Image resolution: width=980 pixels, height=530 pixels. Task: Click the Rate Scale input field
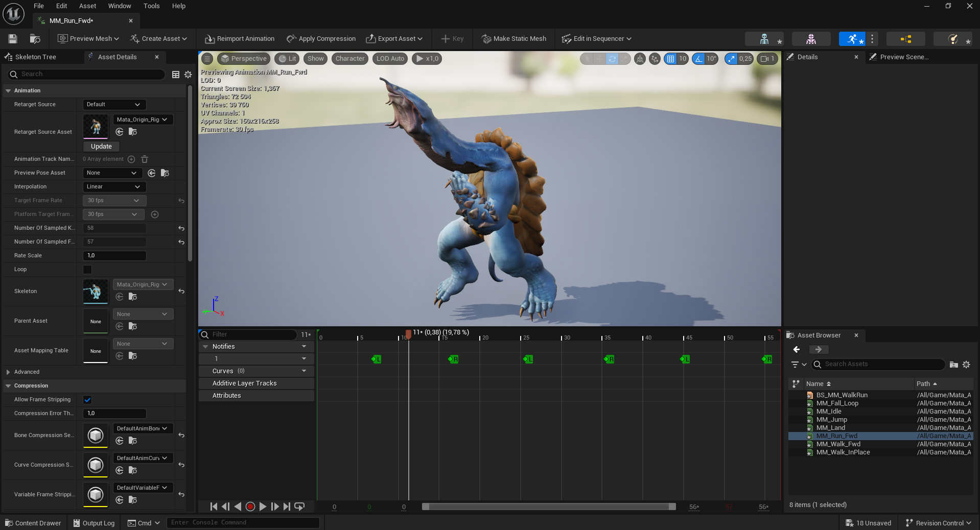(114, 256)
